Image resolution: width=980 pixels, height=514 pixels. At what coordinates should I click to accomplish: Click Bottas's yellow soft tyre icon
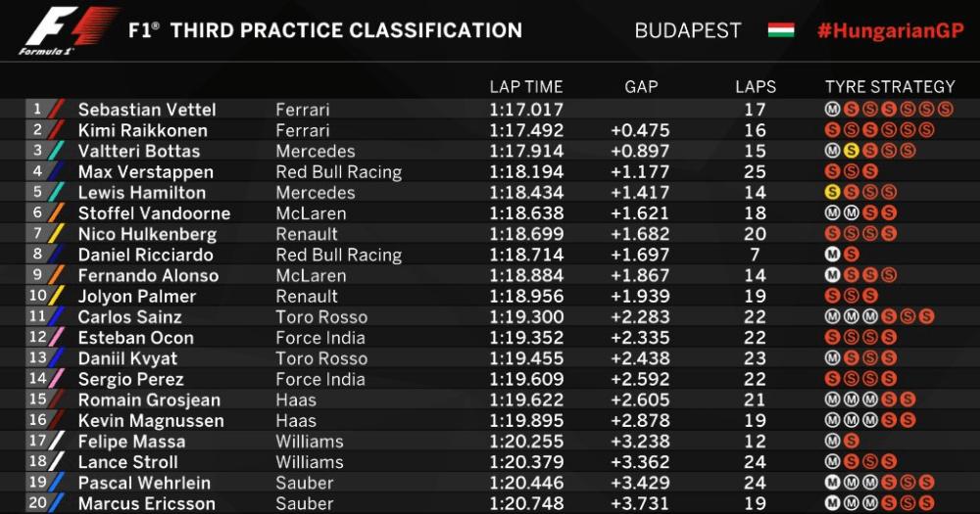point(851,151)
